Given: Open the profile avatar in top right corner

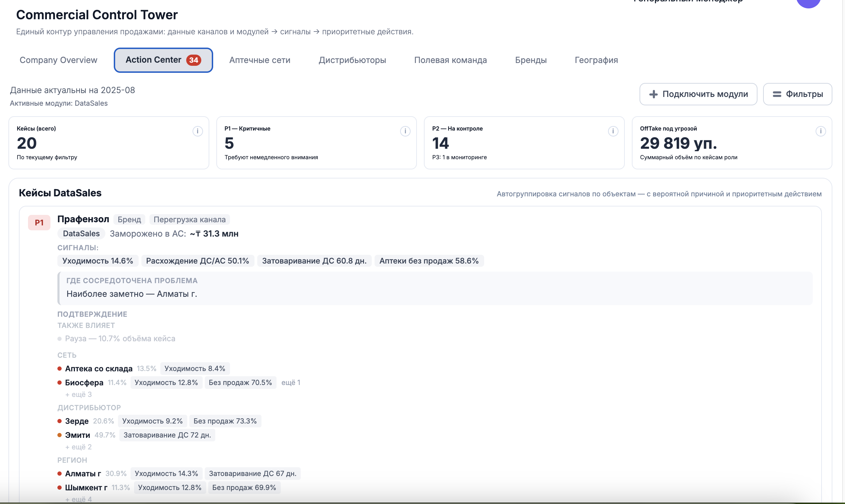Looking at the screenshot, I should point(809,3).
